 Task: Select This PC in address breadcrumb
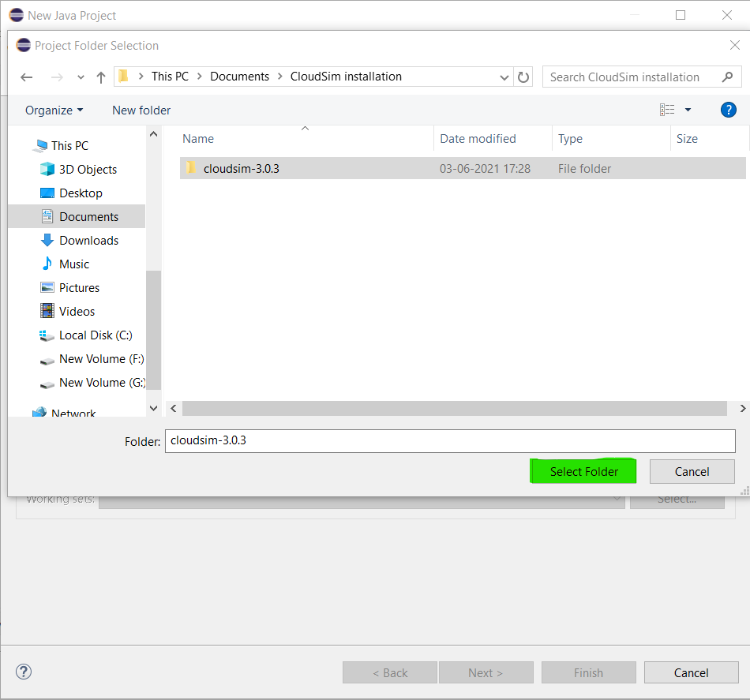[x=170, y=77]
